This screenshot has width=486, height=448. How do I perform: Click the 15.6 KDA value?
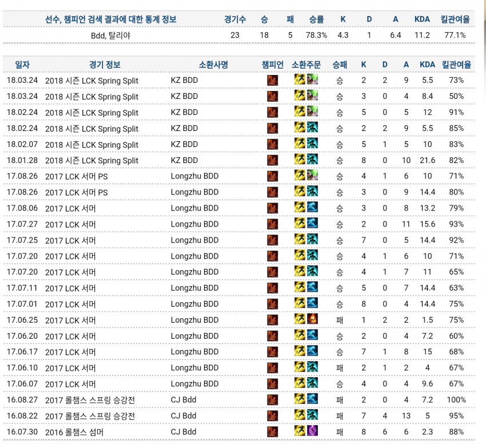pyautogui.click(x=428, y=224)
